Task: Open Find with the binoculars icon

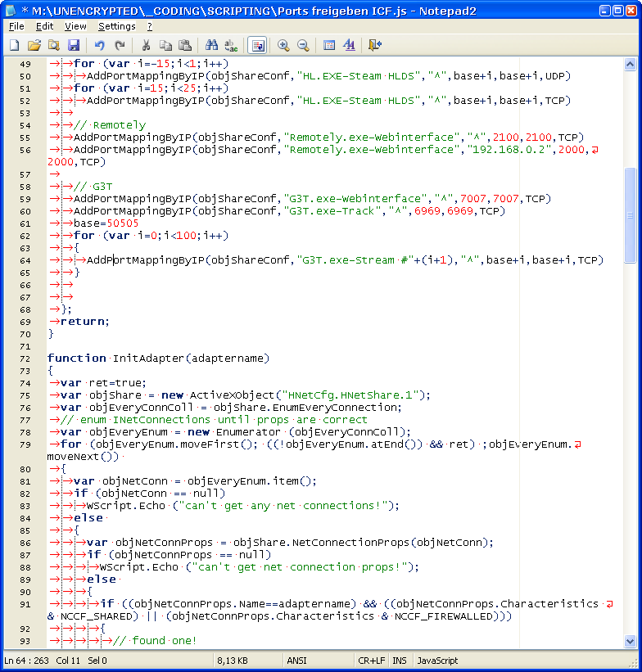Action: coord(211,45)
